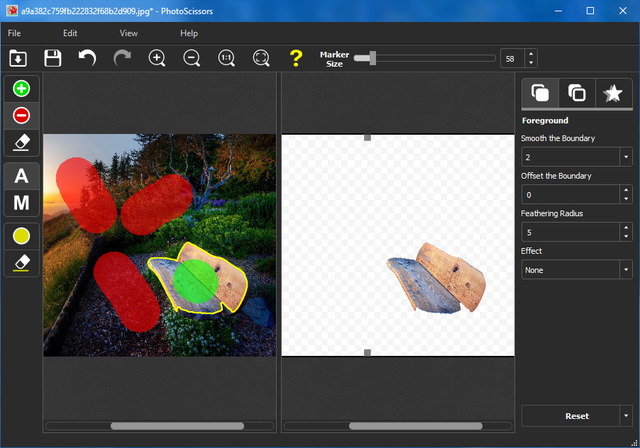
Task: Save the image with floppy disk icon
Action: (x=52, y=59)
